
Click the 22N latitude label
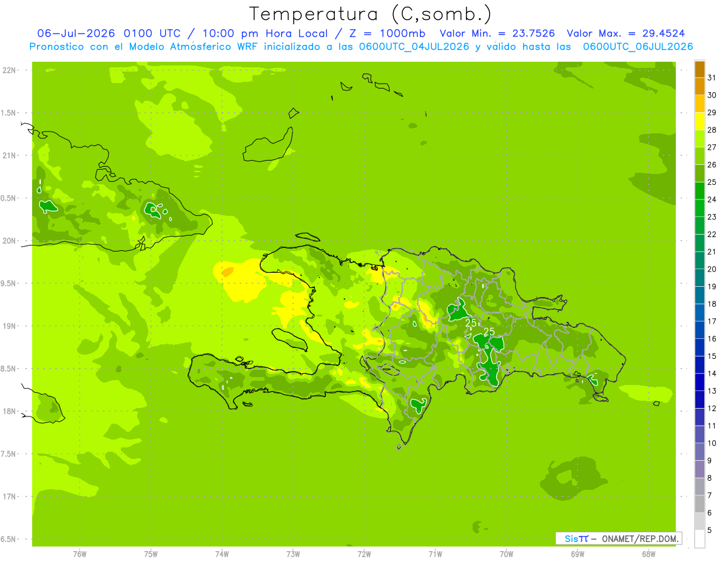9,70
